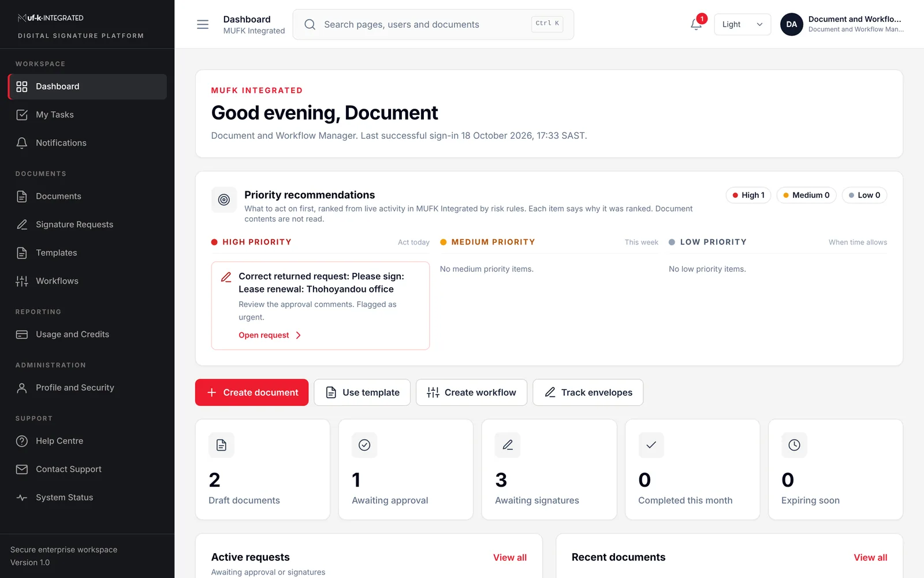The image size is (924, 578).
Task: Select the Medium 0 priority chip
Action: coord(806,195)
